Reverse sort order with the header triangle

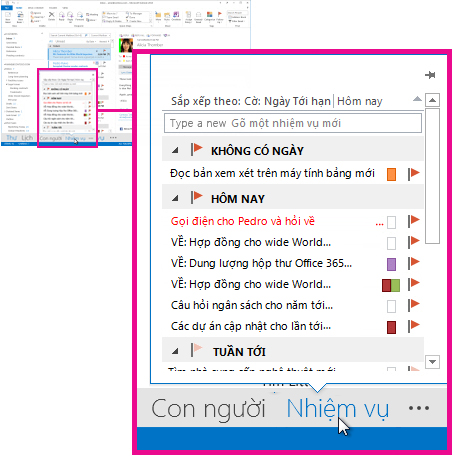[417, 99]
